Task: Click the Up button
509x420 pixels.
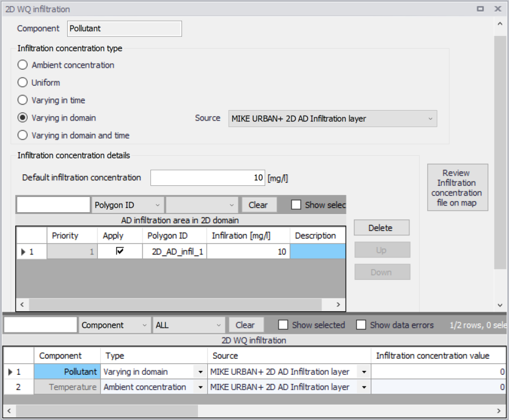Action: (382, 250)
